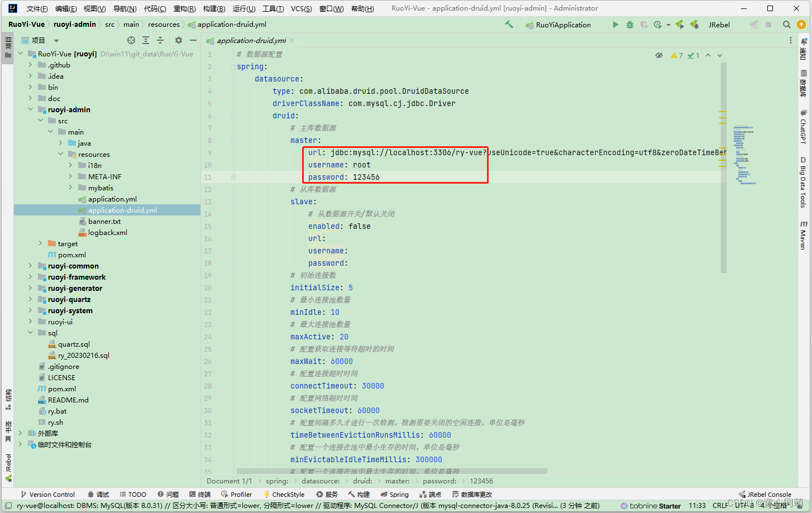Go to next highlighted problem arrow

pyautogui.click(x=720, y=55)
